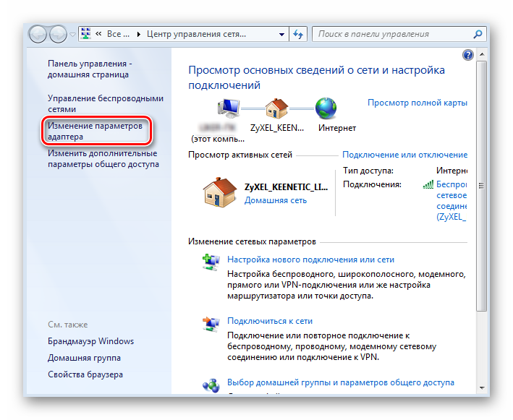Click the magnifying glass search icon
This screenshot has width=513, height=420.
(478, 34)
